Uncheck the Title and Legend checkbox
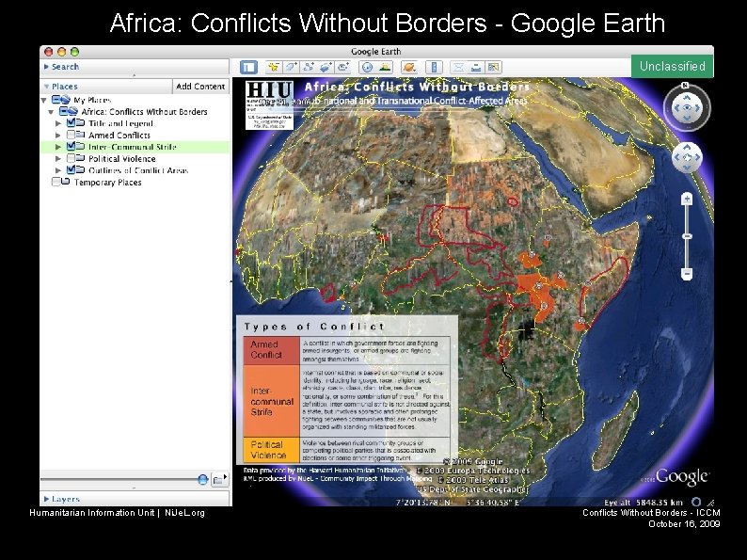Image resolution: width=747 pixels, height=560 pixels. click(x=71, y=123)
